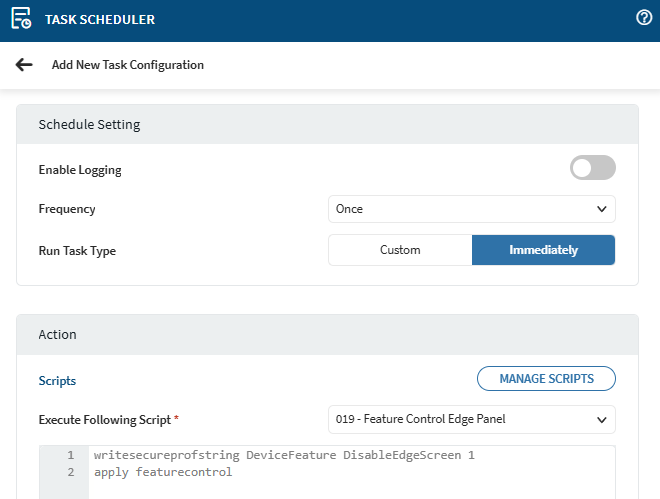
Task: Click the writesecureprofstring line in the script editor
Action: (284, 455)
